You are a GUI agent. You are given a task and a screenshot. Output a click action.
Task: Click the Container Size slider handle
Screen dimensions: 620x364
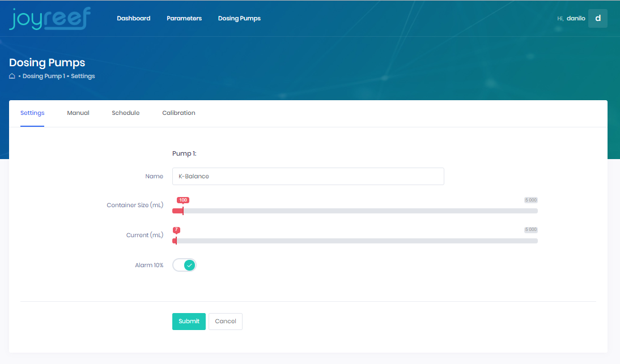click(183, 211)
